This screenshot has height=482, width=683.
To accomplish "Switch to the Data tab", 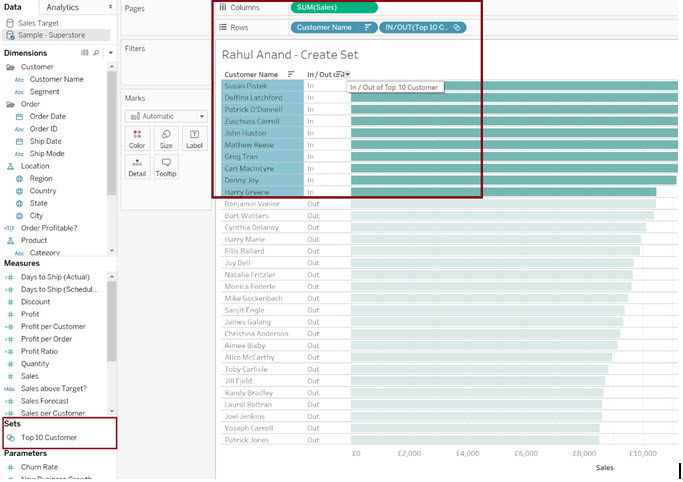I will pos(13,7).
